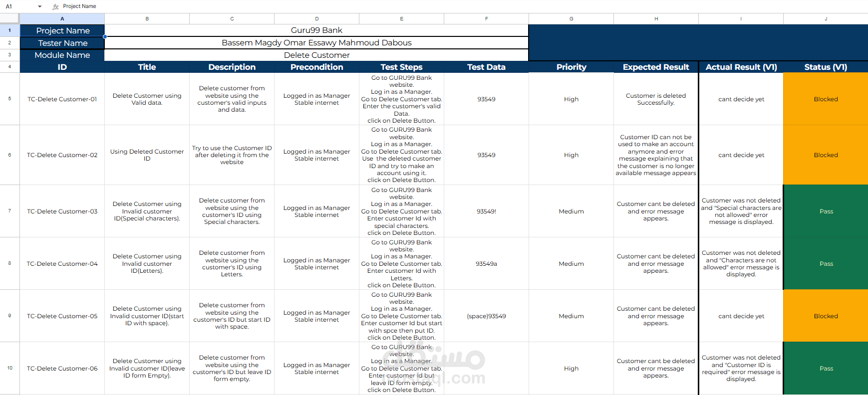
Task: Select test data cell 93549a
Action: point(487,263)
